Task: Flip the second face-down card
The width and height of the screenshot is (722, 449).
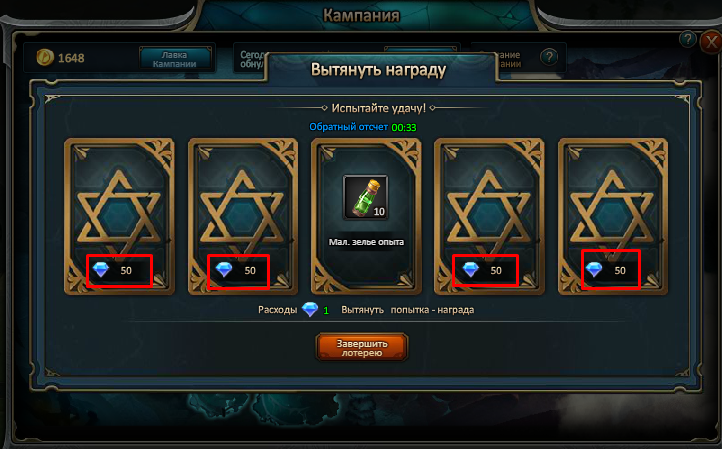Action: point(243,216)
